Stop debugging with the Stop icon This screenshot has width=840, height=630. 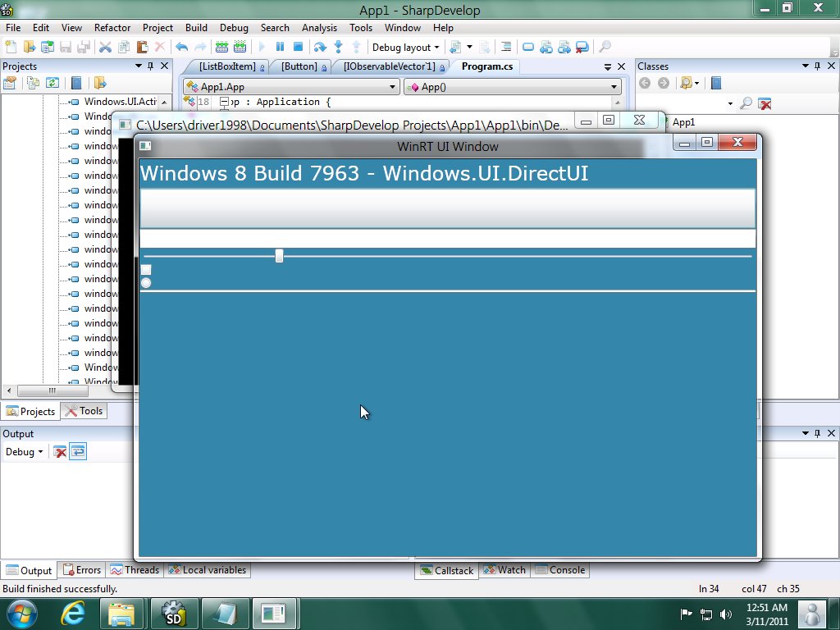click(x=299, y=47)
